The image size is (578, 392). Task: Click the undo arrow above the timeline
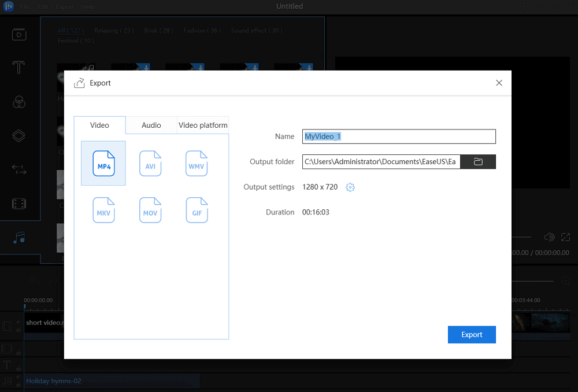pyautogui.click(x=35, y=282)
